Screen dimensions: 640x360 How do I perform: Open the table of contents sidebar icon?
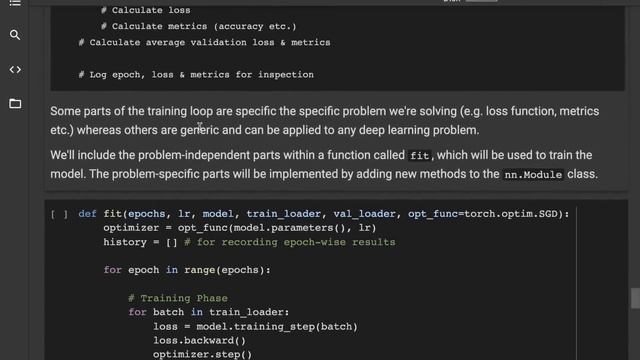point(15,3)
